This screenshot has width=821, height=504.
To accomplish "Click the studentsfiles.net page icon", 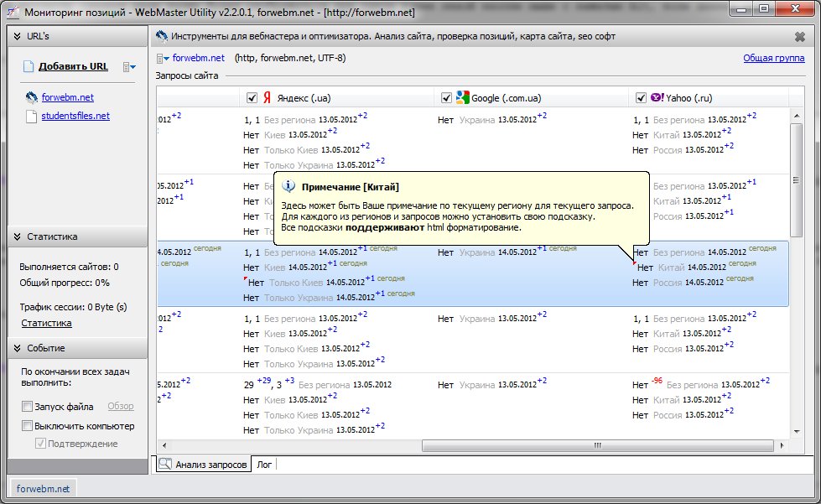I will (32, 116).
